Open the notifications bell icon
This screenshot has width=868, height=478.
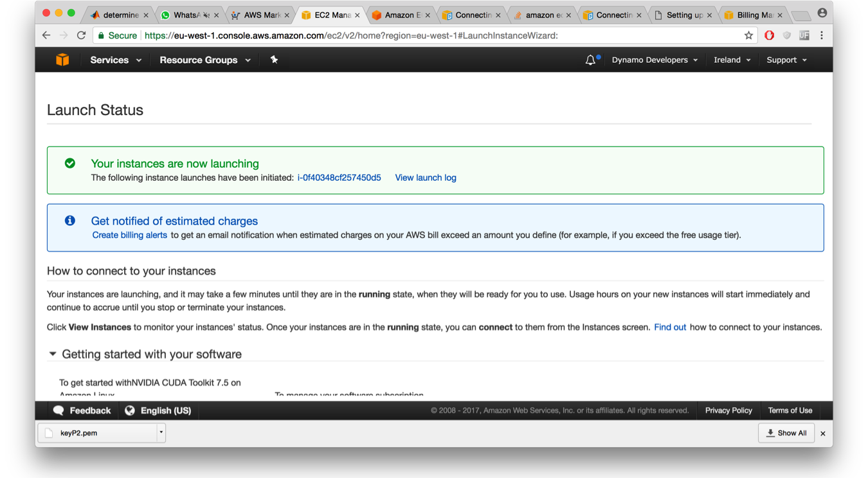pyautogui.click(x=590, y=60)
